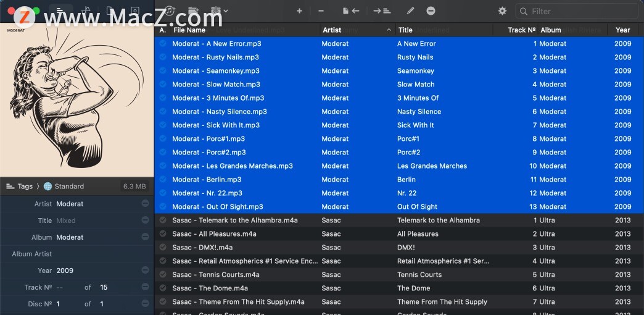
Task: Click the A. column header
Action: pyautogui.click(x=163, y=30)
